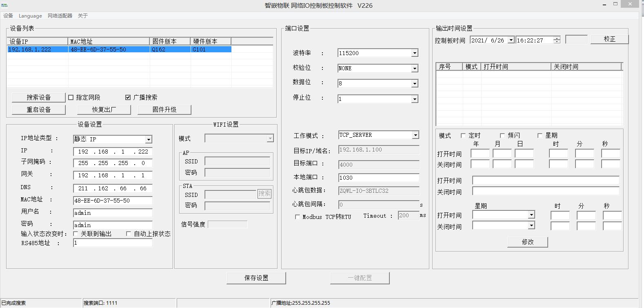Enable the 星期 mode checkbox

[x=540, y=135]
